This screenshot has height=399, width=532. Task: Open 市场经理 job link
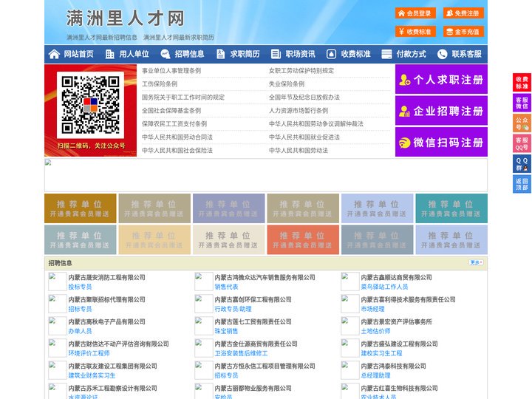(x=372, y=309)
